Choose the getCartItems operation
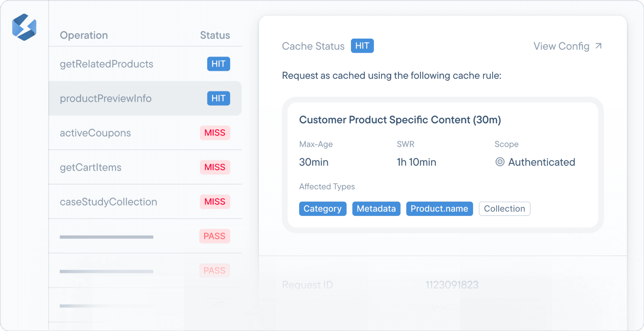This screenshot has height=331, width=644. [x=90, y=167]
